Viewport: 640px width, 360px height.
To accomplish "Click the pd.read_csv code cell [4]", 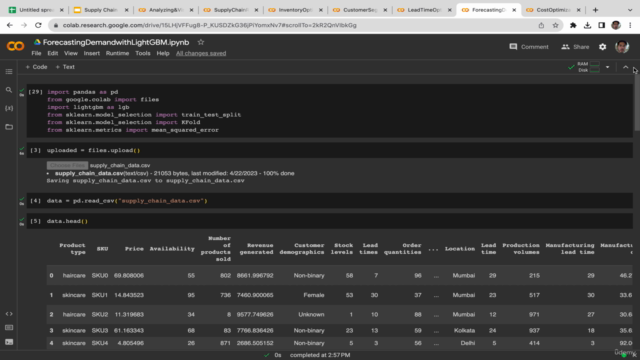I will click(330, 201).
